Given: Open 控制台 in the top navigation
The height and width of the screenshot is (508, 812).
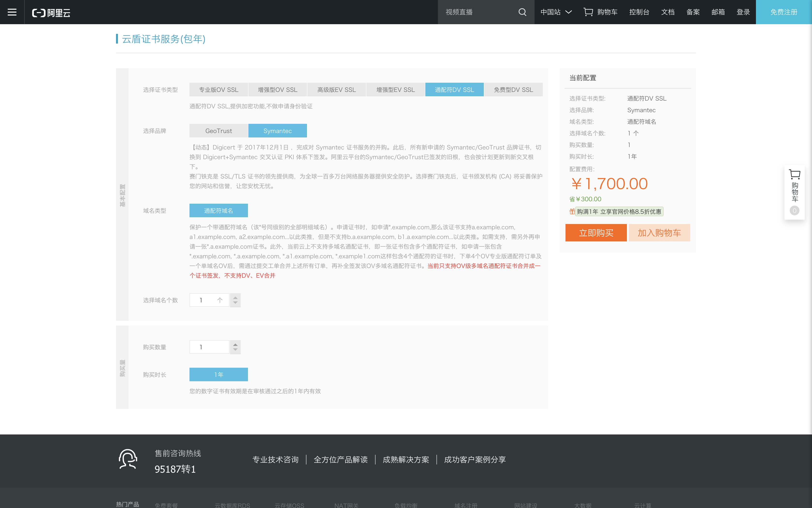Looking at the screenshot, I should click(x=639, y=12).
